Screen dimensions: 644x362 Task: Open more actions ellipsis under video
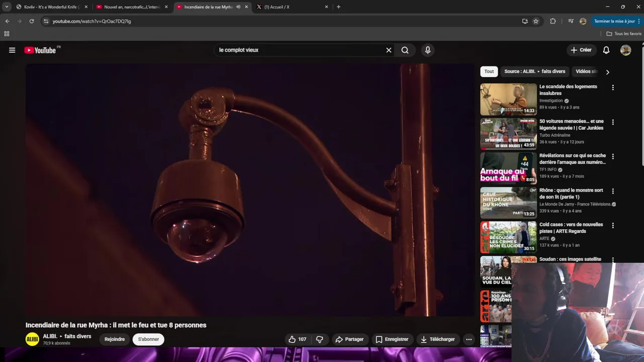(x=469, y=339)
